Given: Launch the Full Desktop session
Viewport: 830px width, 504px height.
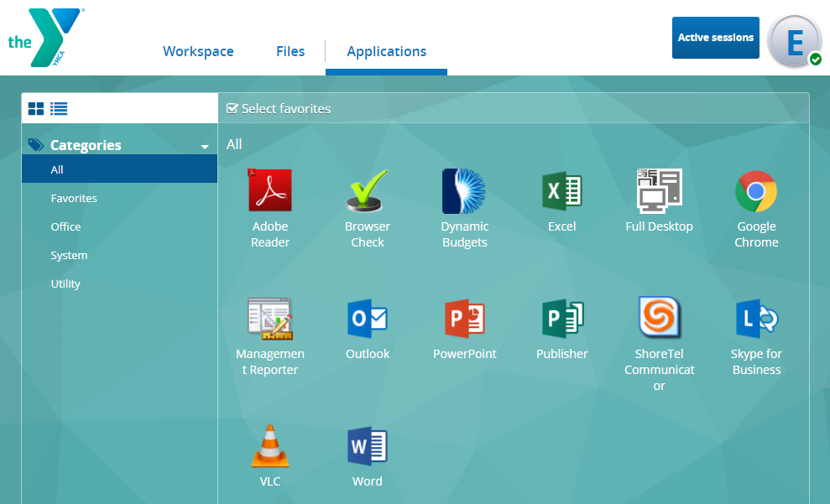Looking at the screenshot, I should (659, 190).
